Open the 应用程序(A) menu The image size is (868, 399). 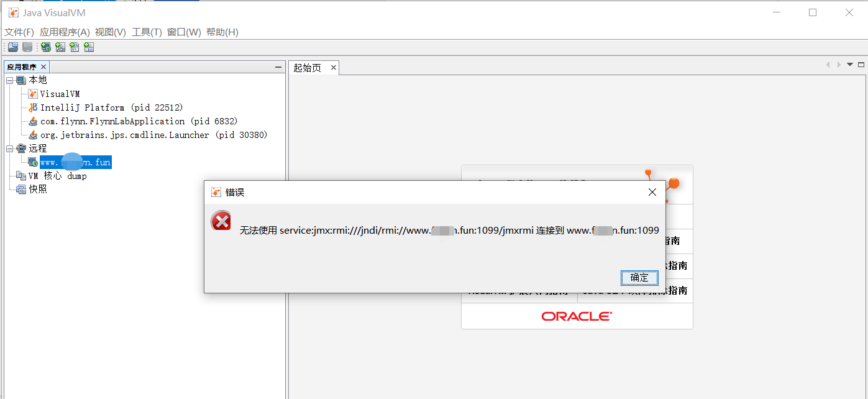point(65,32)
